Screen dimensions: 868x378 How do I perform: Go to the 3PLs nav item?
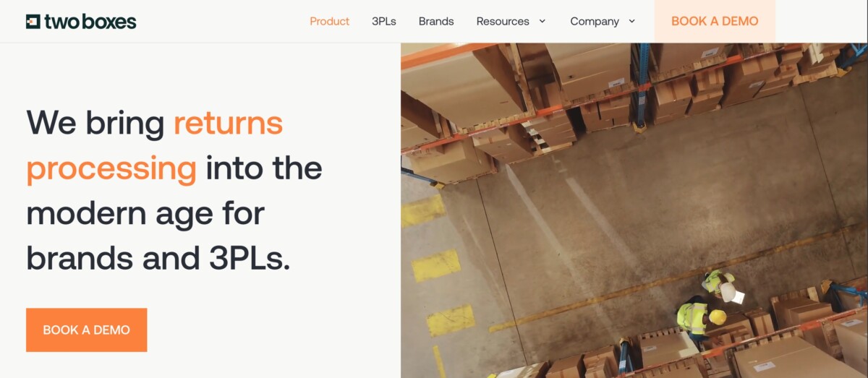pyautogui.click(x=384, y=21)
